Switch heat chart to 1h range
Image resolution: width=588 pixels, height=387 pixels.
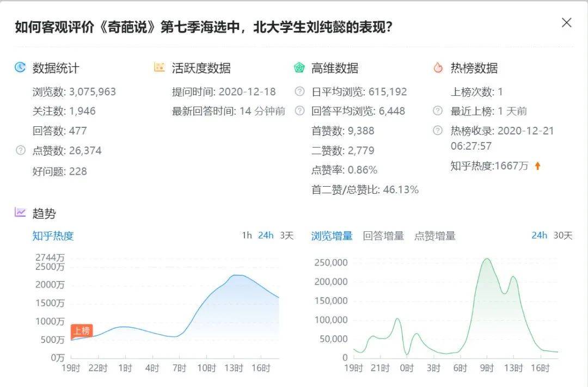pos(247,236)
